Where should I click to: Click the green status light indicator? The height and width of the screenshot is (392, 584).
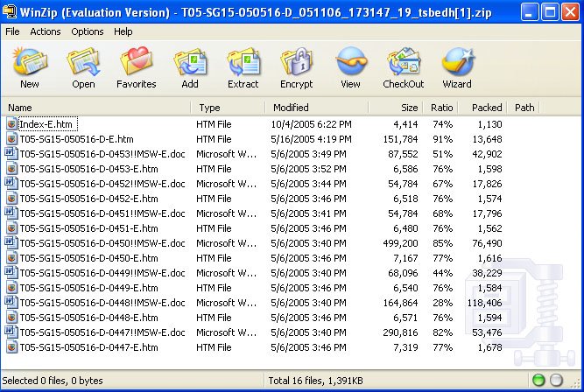538,380
